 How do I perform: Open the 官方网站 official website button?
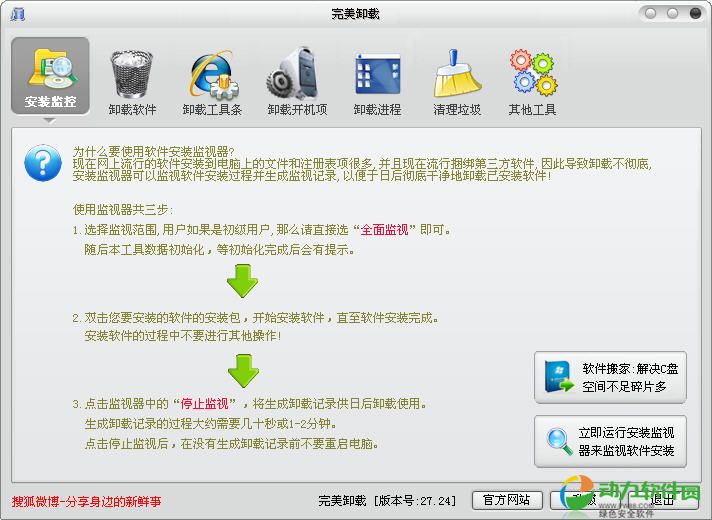pos(506,500)
